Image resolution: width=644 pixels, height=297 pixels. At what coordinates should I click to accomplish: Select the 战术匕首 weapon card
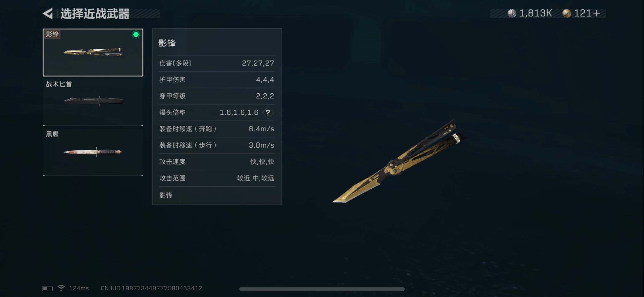click(x=93, y=102)
